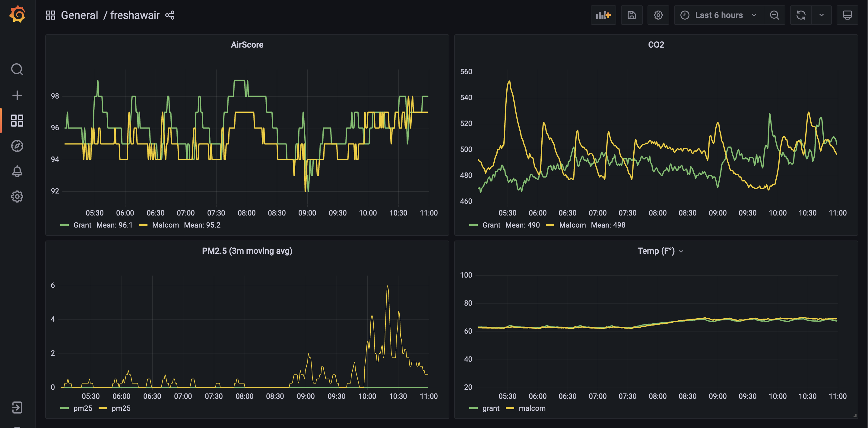Click the Grafana logo home icon
This screenshot has height=428, width=868.
tap(17, 14)
